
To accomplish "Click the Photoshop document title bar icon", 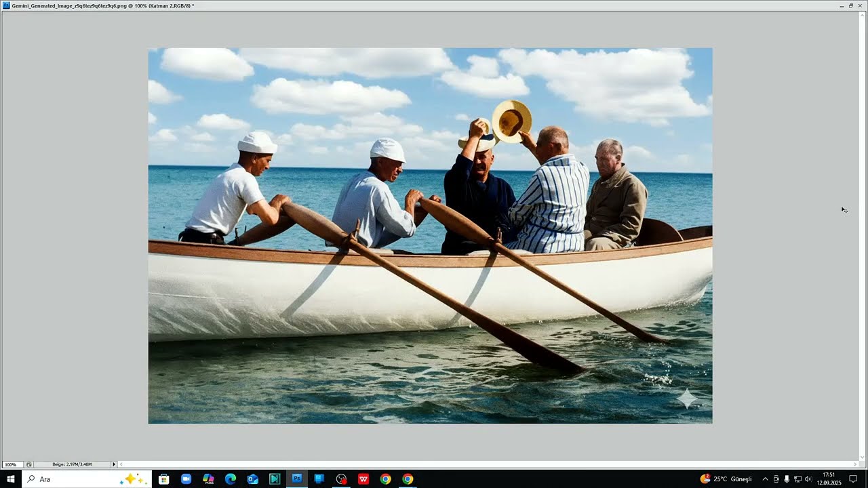I will [6, 5].
